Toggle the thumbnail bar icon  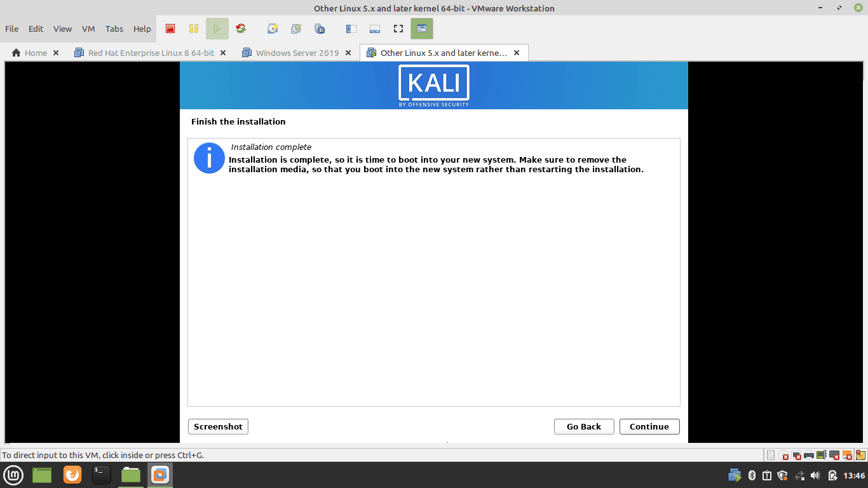tap(375, 29)
